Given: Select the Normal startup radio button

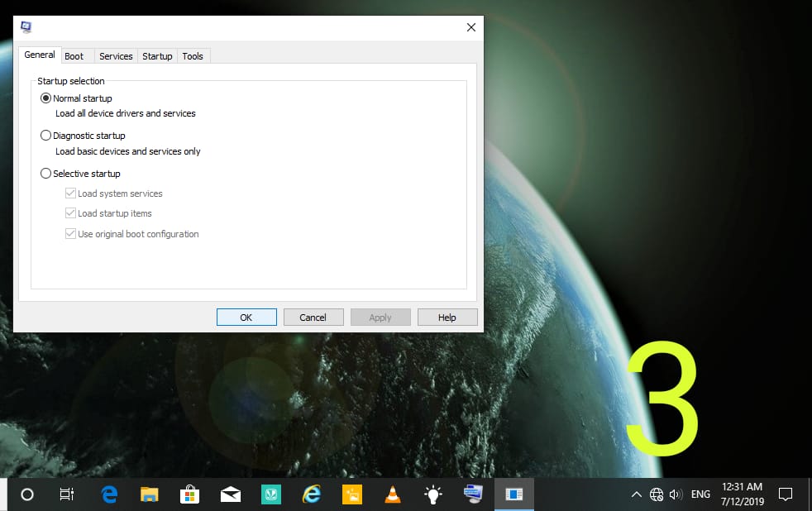Looking at the screenshot, I should [45, 98].
